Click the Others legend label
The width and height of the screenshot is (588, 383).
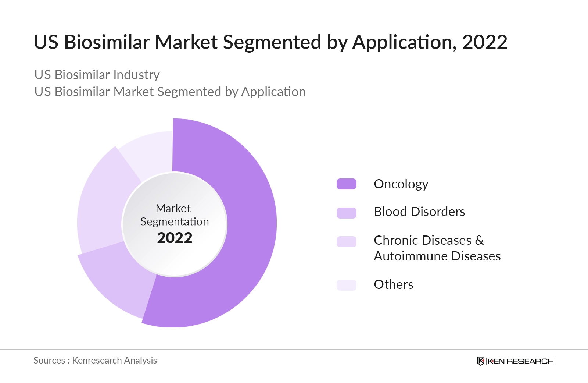393,284
